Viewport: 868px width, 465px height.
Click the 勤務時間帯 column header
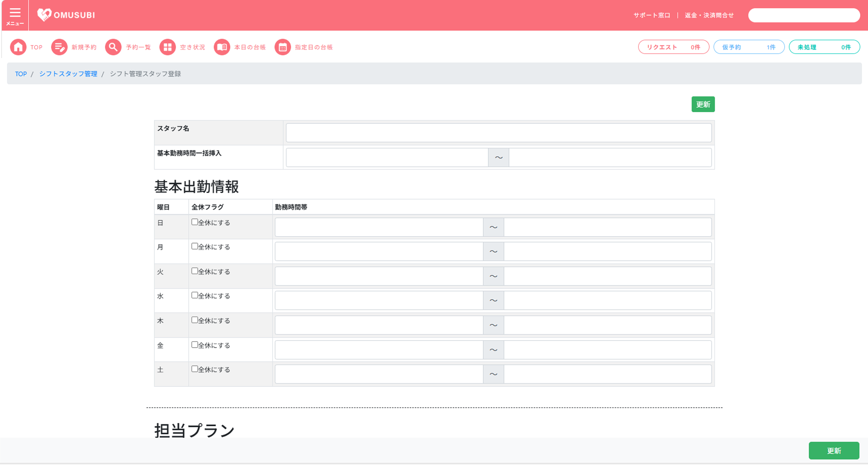click(291, 207)
